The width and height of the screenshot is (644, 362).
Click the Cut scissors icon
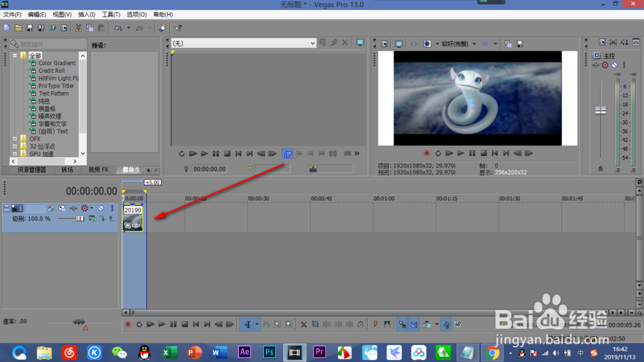(78, 28)
